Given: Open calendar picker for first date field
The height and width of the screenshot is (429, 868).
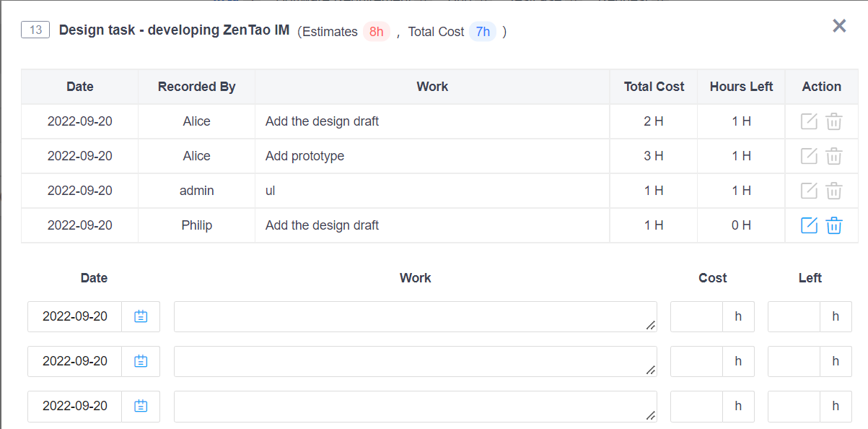Looking at the screenshot, I should tap(141, 316).
